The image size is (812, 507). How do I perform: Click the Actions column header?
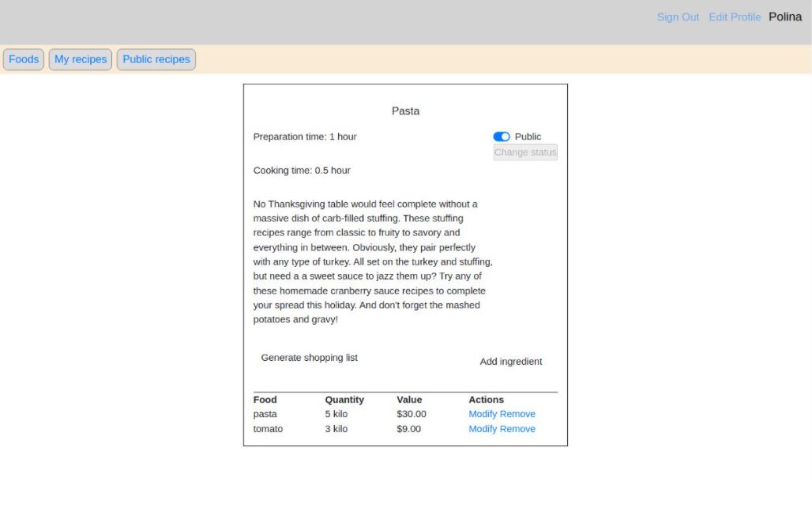[x=486, y=399]
